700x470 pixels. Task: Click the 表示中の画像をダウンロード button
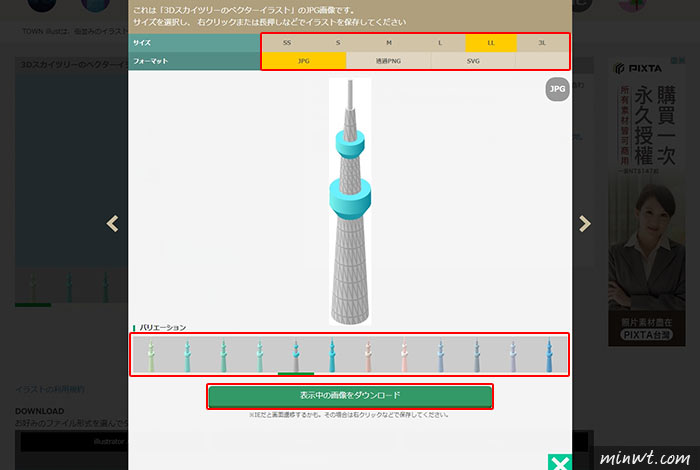point(350,395)
